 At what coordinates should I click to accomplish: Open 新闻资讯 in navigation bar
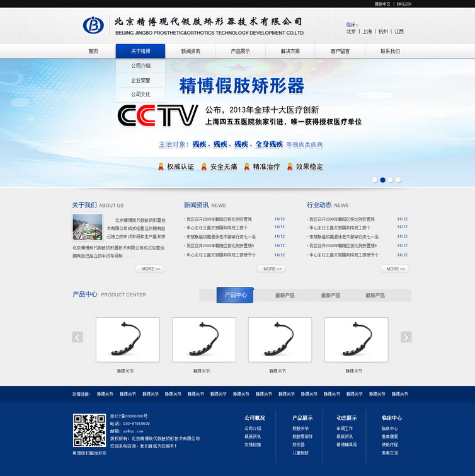190,51
